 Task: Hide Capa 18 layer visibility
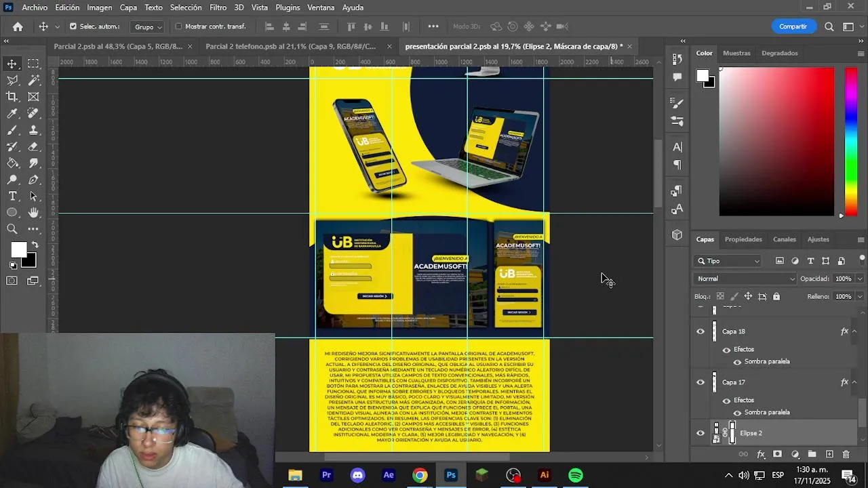tap(701, 331)
